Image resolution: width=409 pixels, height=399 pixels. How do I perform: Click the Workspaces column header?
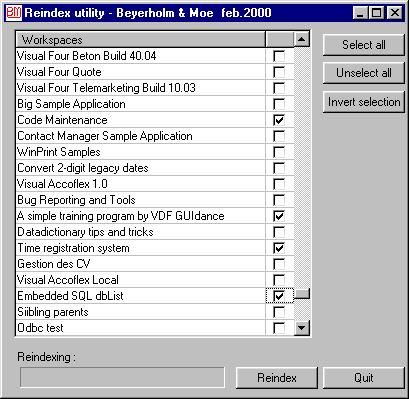point(141,40)
